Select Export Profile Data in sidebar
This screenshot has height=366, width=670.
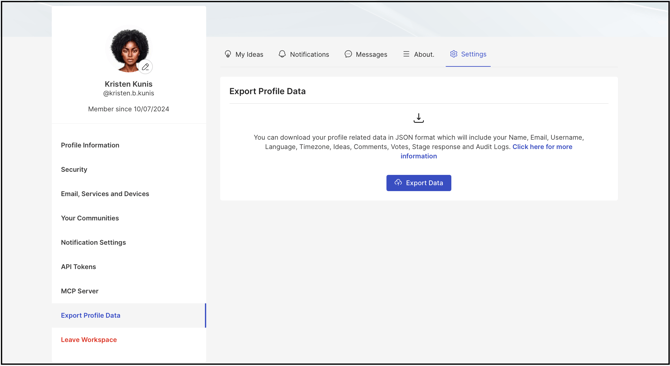coord(129,316)
